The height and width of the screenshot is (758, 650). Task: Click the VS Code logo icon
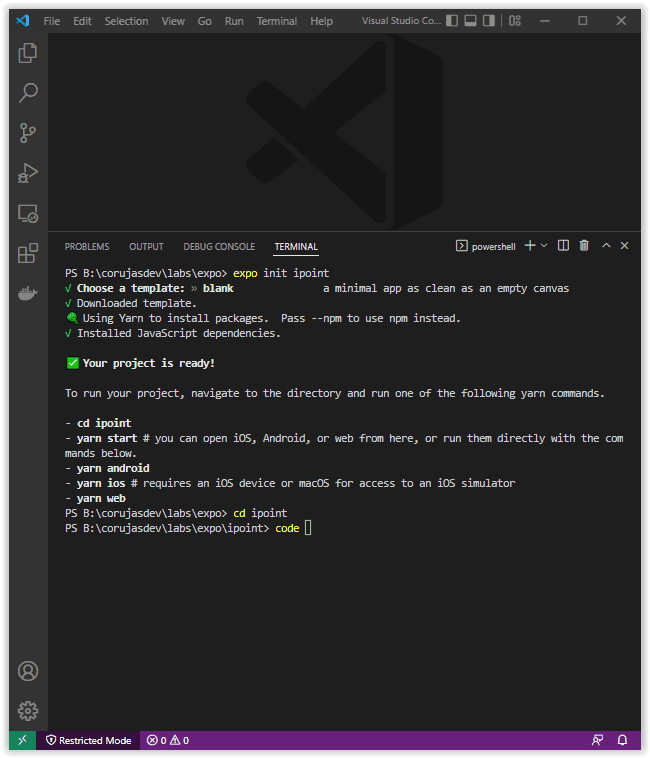(23, 21)
